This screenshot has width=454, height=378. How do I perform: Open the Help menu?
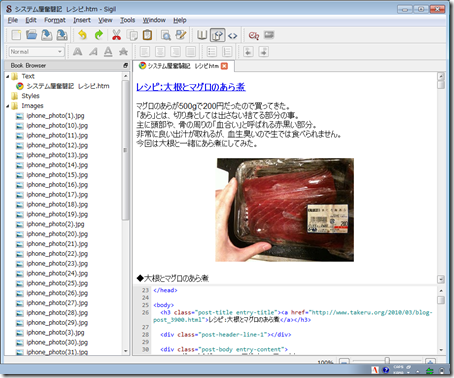pos(179,20)
